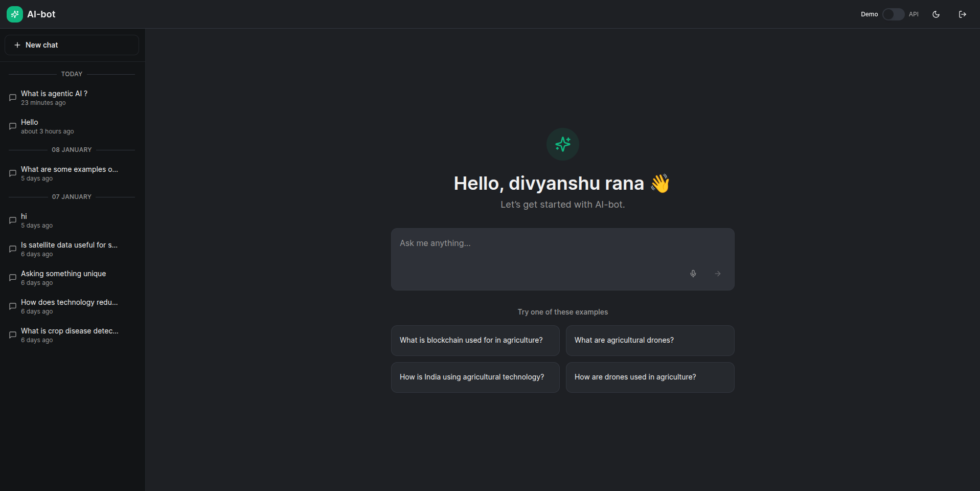The height and width of the screenshot is (491, 980).
Task: Click the chat icon next to 'What is agentic AI ?'
Action: (13, 98)
